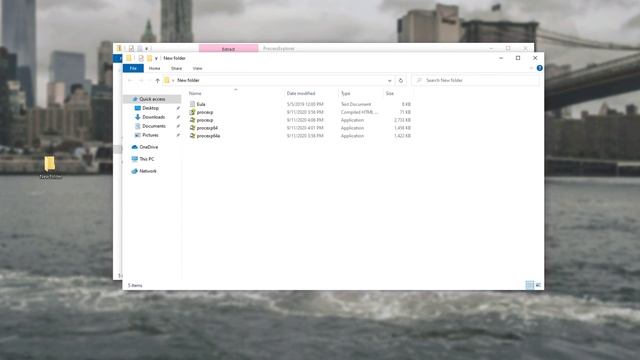This screenshot has width=640, height=360.
Task: Click the 1,422 KB size cell
Action: (x=402, y=136)
